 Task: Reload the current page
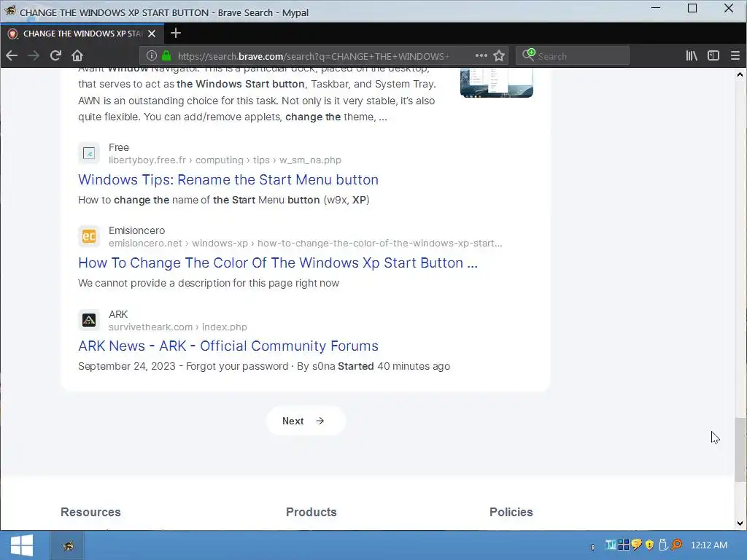click(55, 55)
